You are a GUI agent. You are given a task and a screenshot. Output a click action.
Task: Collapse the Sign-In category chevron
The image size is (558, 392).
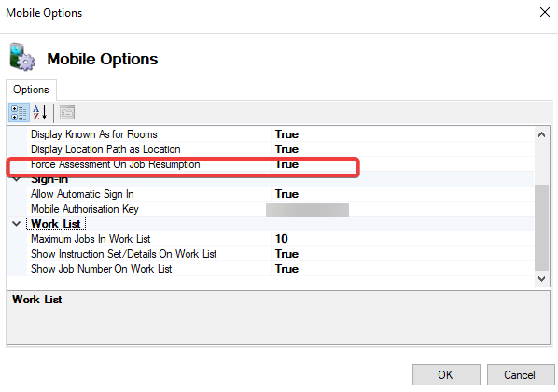pos(17,179)
